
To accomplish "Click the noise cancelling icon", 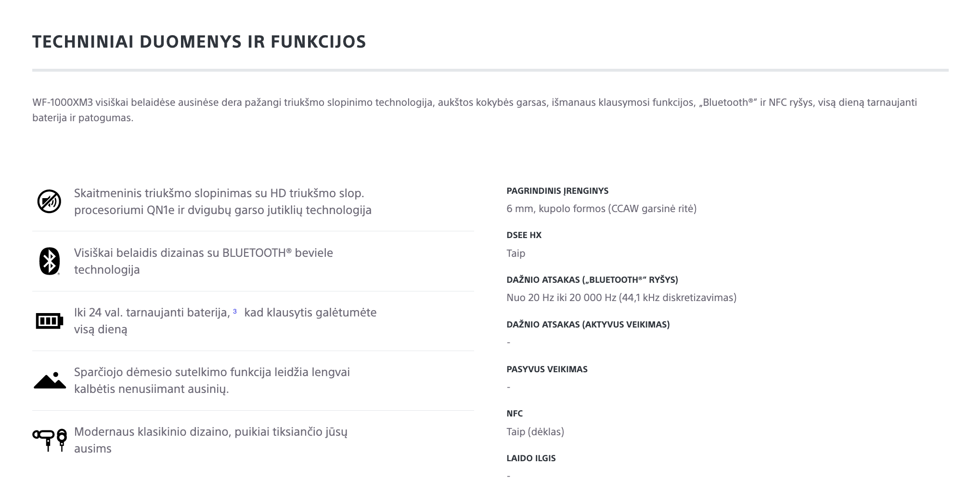I will pos(49,202).
